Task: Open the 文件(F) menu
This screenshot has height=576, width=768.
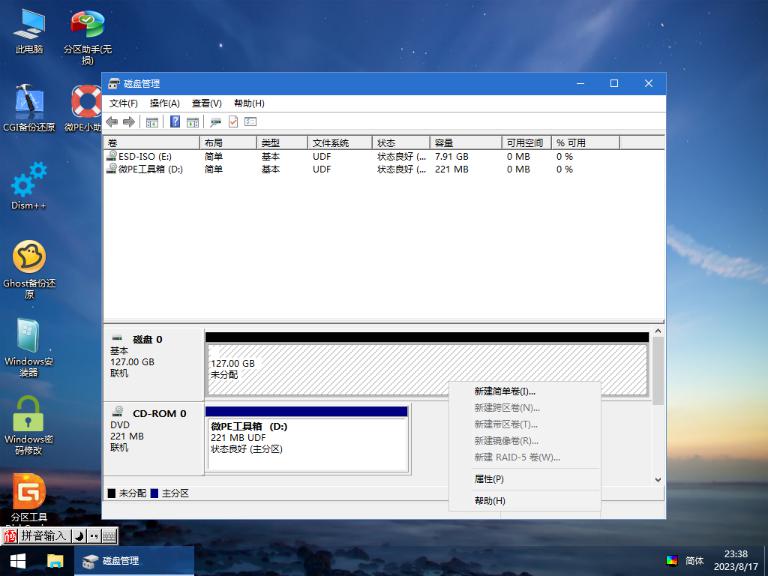Action: coord(123,103)
